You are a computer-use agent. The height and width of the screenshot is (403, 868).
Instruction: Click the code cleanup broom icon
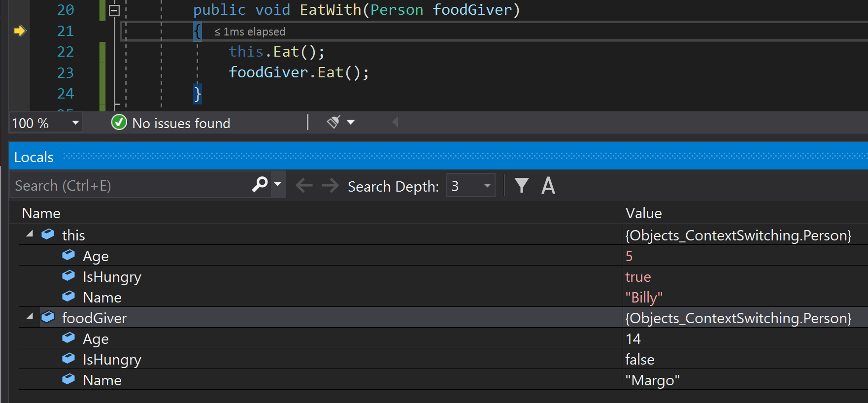[334, 122]
